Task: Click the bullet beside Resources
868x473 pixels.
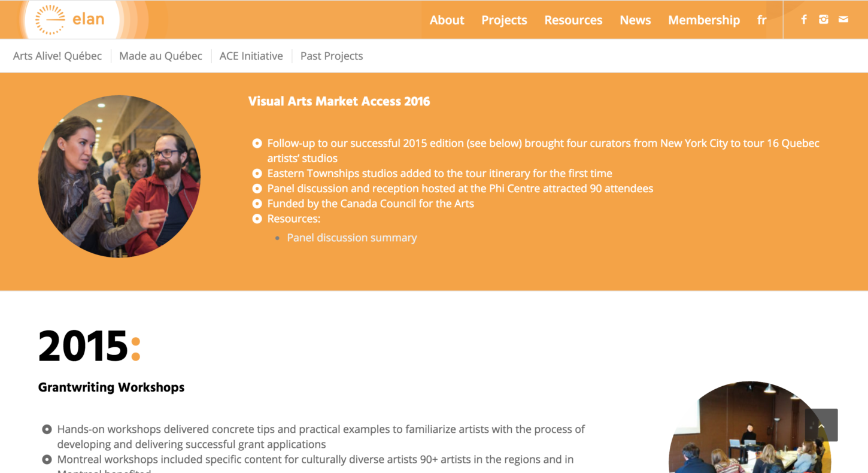Action: [x=257, y=219]
